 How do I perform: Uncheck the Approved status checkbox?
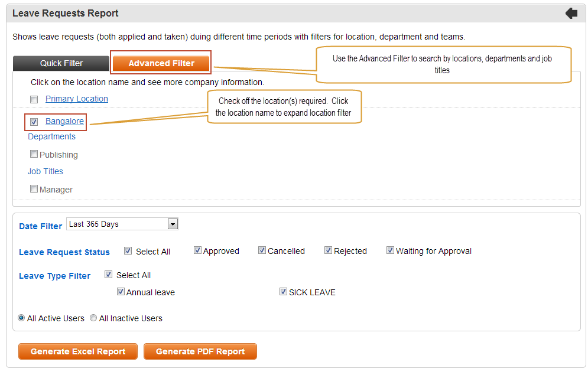(197, 250)
